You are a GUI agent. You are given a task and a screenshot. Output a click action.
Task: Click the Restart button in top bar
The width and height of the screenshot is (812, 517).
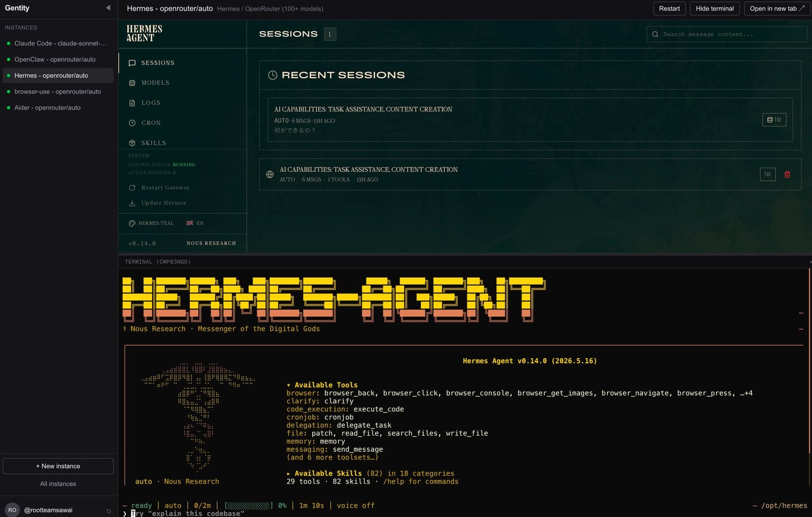click(669, 9)
